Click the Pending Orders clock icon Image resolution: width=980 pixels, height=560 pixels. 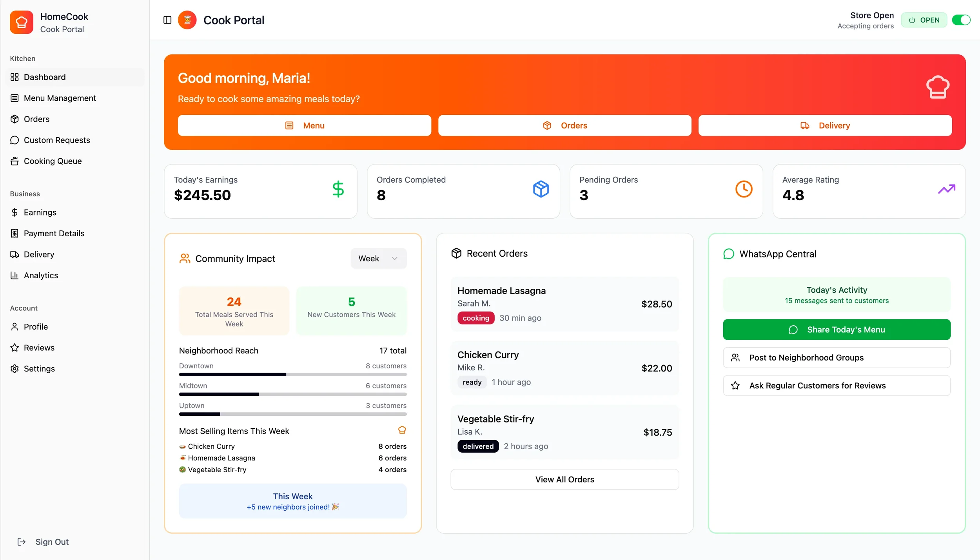pyautogui.click(x=744, y=189)
